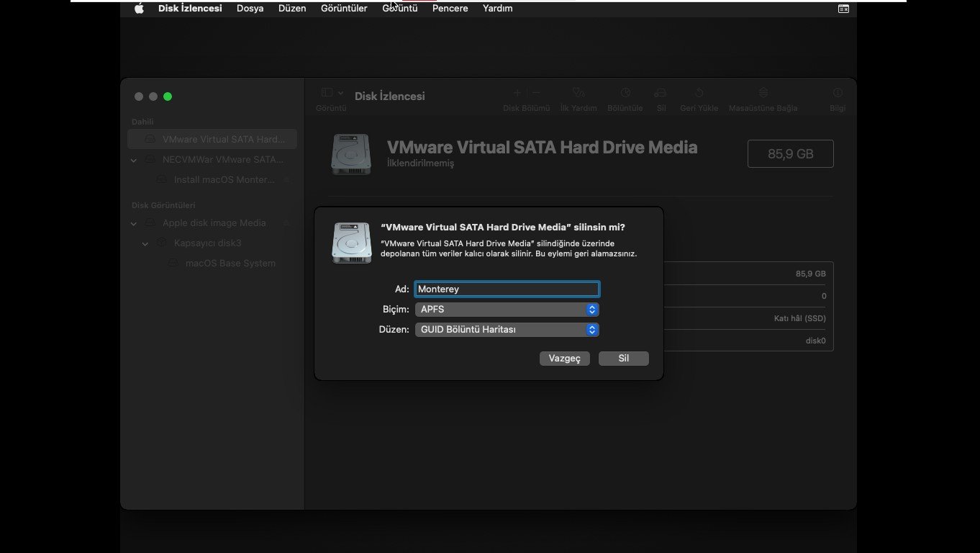The width and height of the screenshot is (980, 553).
Task: Click the add volume plus icon
Action: [x=517, y=93]
